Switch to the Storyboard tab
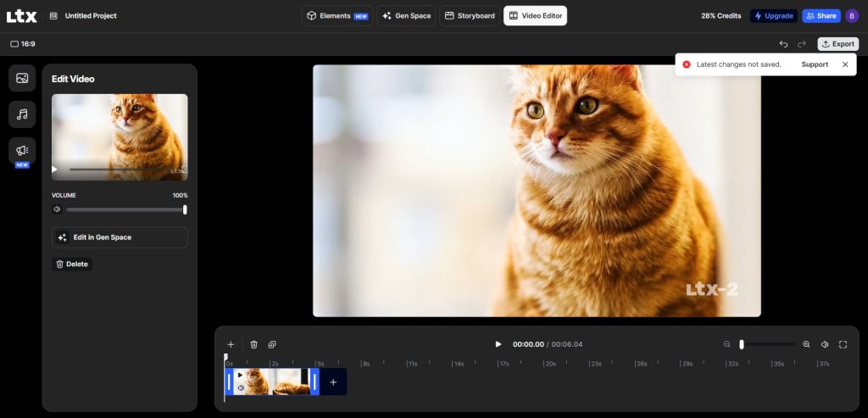The width and height of the screenshot is (868, 418). pos(470,16)
